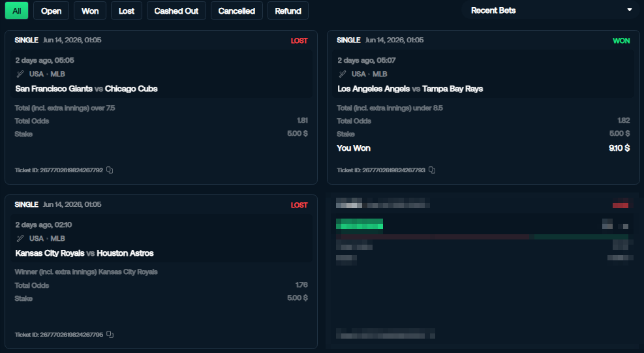Viewport: 644px width, 353px height.
Task: Click baseball icon in Giants vs Cubs bet
Action: tap(20, 74)
